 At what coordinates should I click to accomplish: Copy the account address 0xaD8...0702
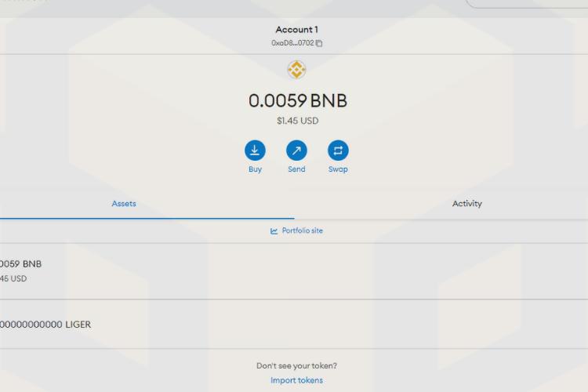[319, 43]
